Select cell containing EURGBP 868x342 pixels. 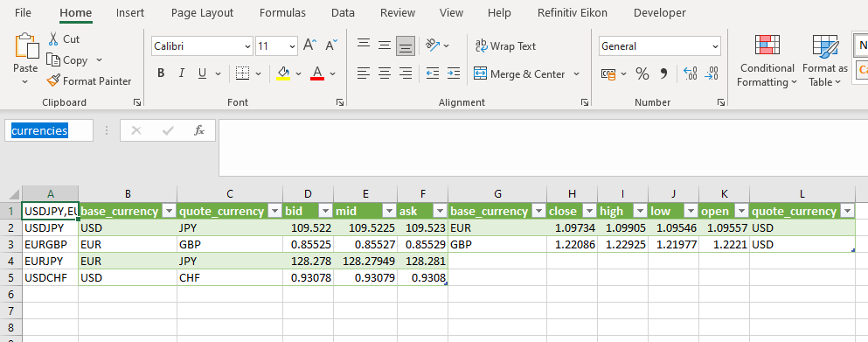pyautogui.click(x=51, y=244)
